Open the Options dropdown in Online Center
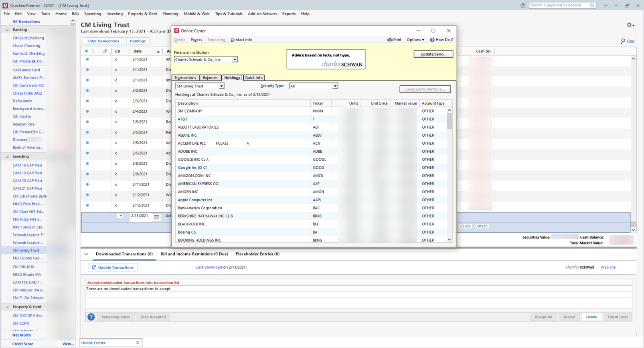This screenshot has width=644, height=348. 415,40
